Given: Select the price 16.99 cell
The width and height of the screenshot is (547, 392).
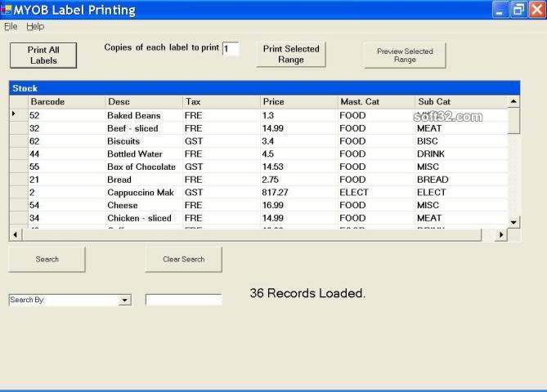Looking at the screenshot, I should [299, 205].
